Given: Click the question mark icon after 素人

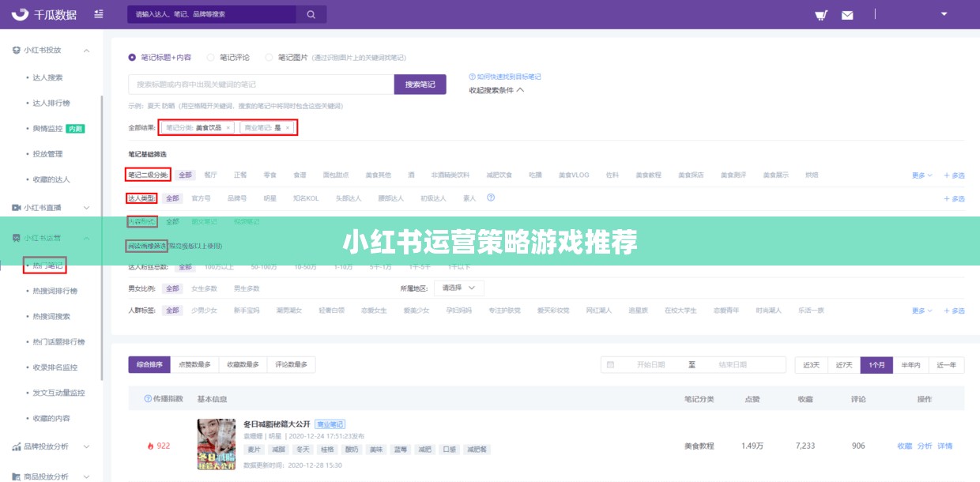Looking at the screenshot, I should tap(491, 198).
